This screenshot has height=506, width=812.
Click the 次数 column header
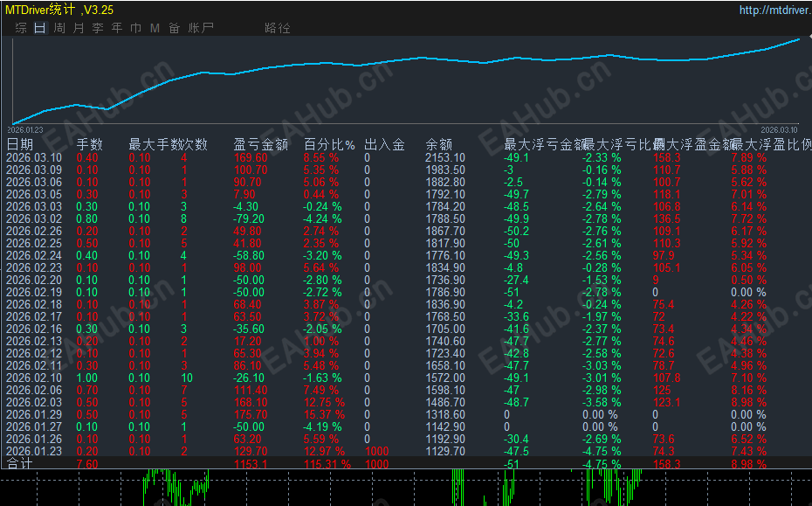pos(194,144)
